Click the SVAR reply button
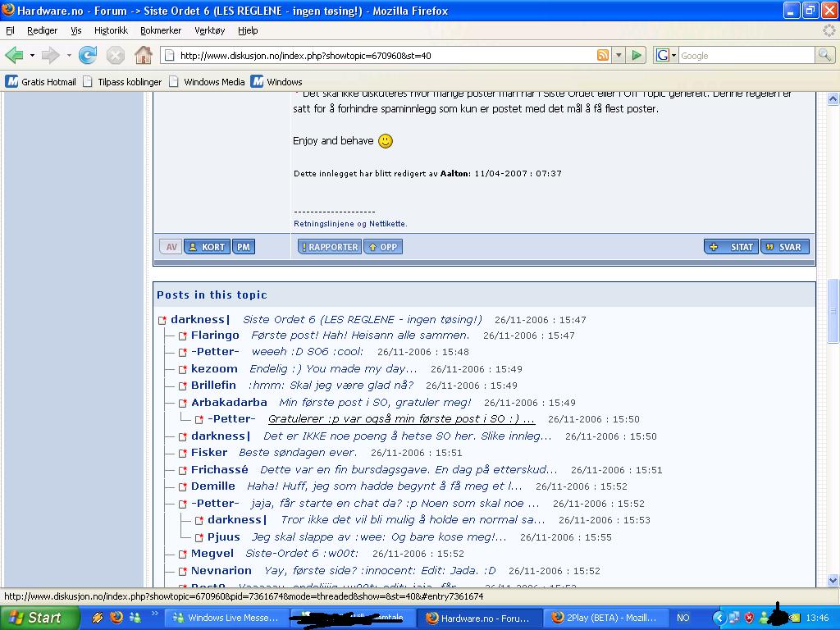 785,247
